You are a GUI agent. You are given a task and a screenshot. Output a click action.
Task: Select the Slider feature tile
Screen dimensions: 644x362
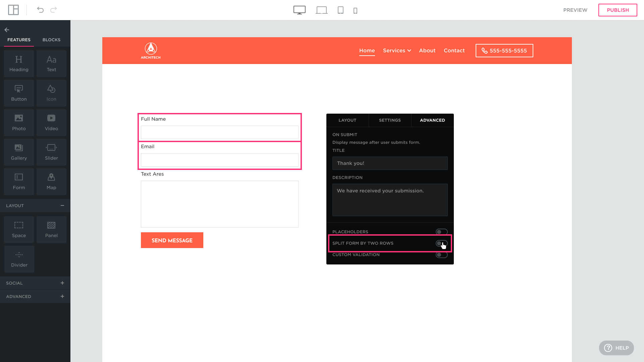click(51, 152)
